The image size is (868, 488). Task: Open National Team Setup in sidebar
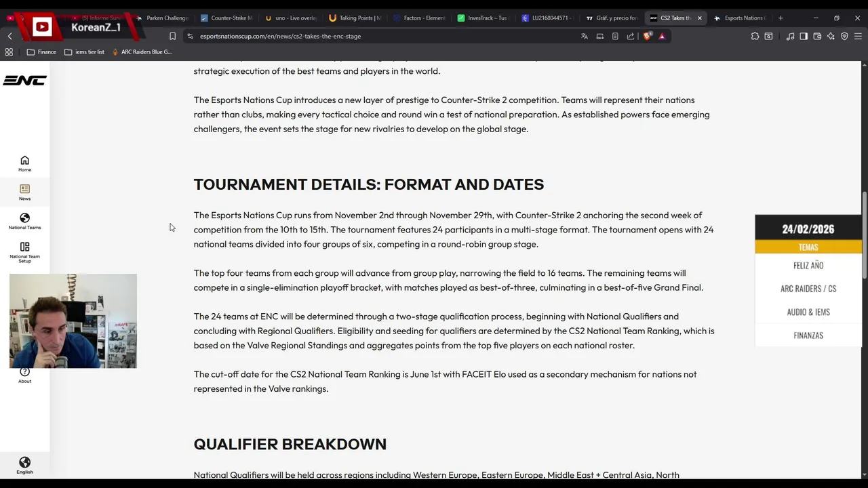tap(24, 253)
